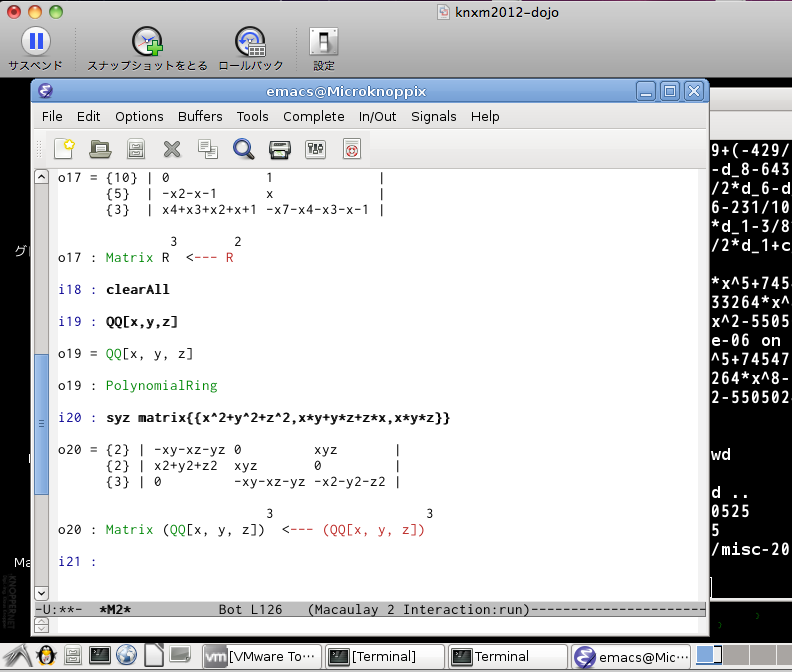This screenshot has height=672, width=792.
Task: Click the green 'Matrix' word in o17 line
Action: click(129, 258)
